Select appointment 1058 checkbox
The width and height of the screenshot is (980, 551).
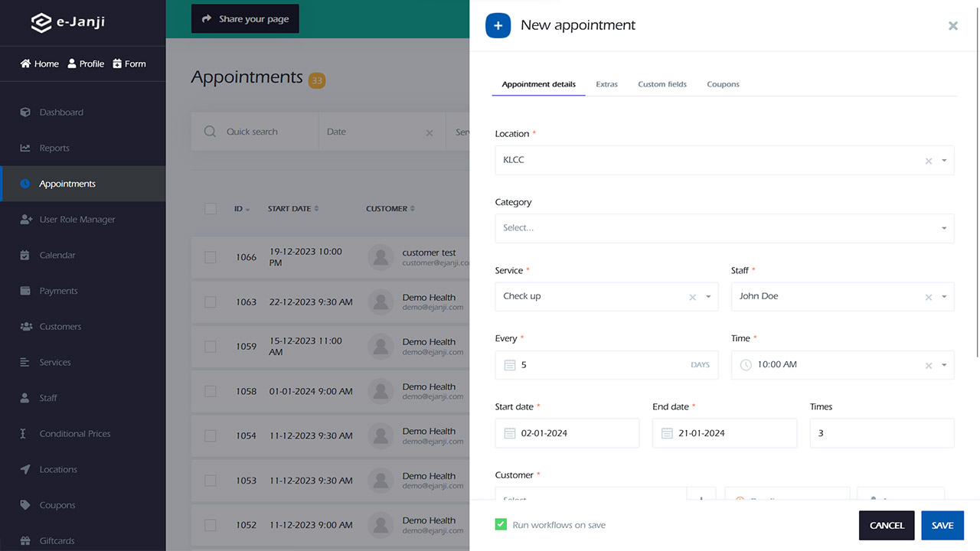[x=211, y=391]
